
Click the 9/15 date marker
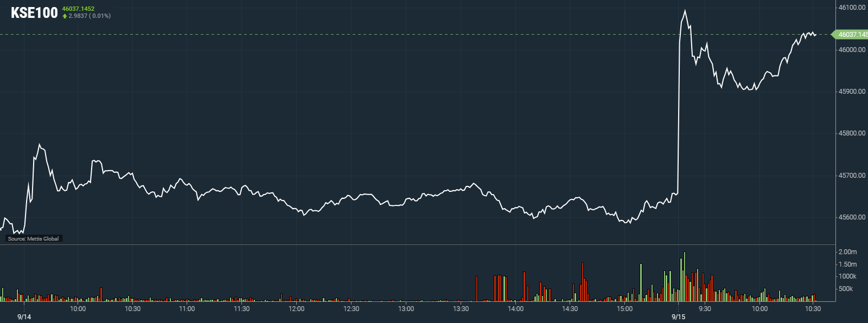pos(678,317)
